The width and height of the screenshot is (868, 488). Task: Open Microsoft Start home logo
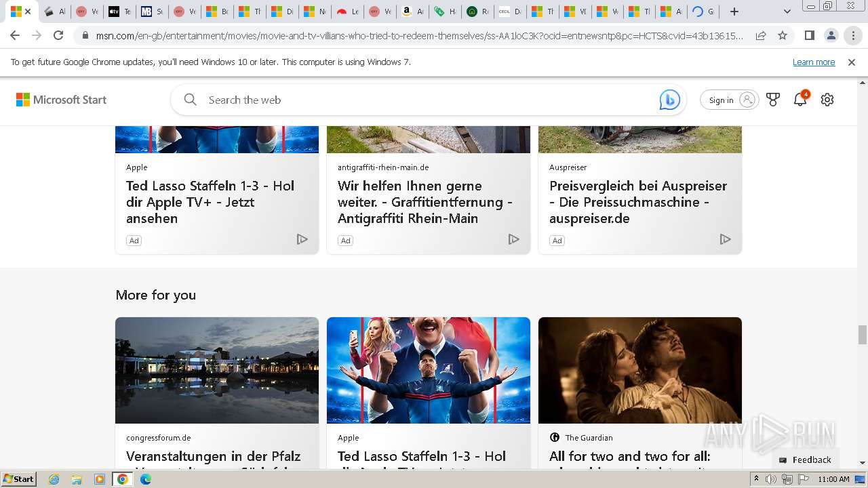point(61,100)
